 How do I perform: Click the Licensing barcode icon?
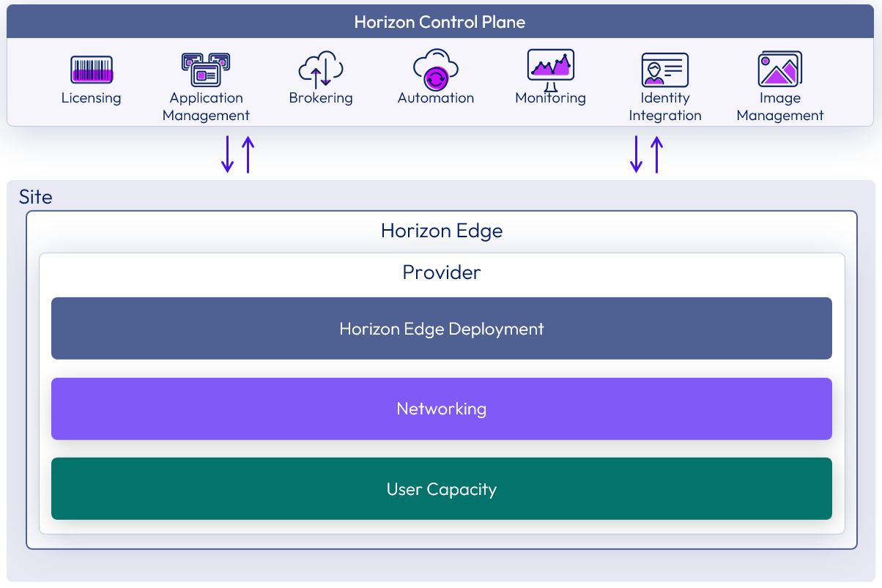pyautogui.click(x=92, y=70)
